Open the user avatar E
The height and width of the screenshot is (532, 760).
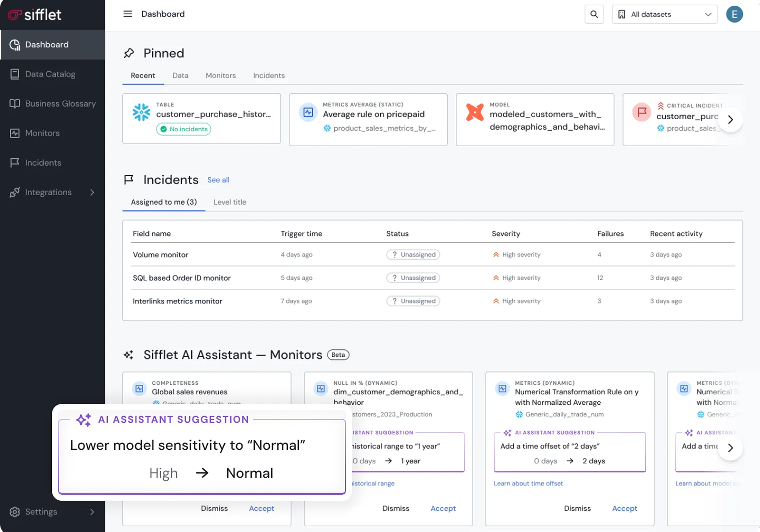(x=734, y=14)
